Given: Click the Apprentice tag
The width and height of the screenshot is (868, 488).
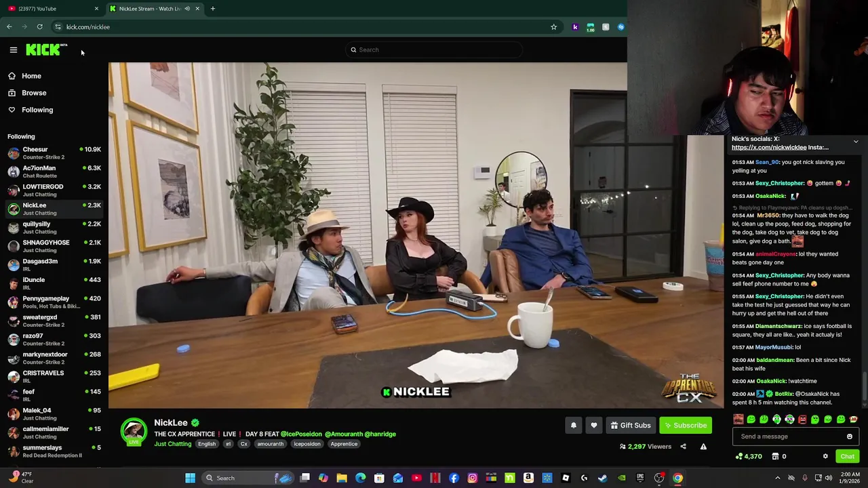Looking at the screenshot, I should point(344,444).
